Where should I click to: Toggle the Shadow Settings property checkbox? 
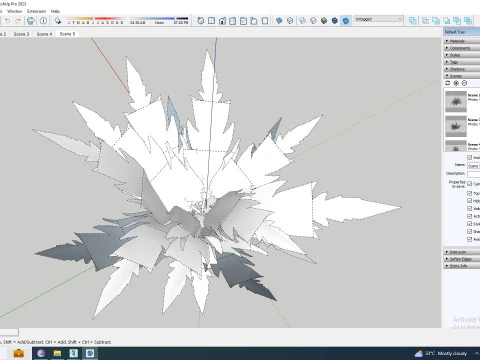[x=470, y=231]
